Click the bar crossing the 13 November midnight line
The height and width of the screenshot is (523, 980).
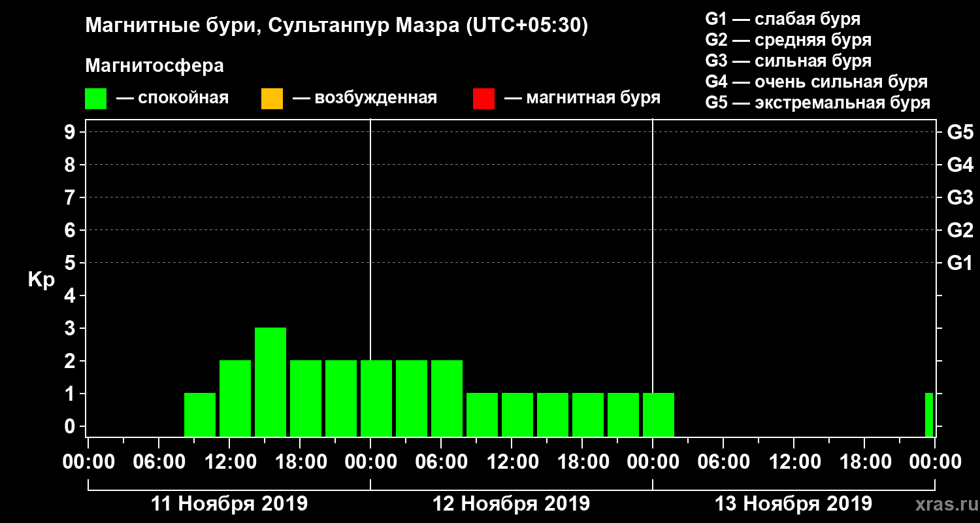coord(659,414)
